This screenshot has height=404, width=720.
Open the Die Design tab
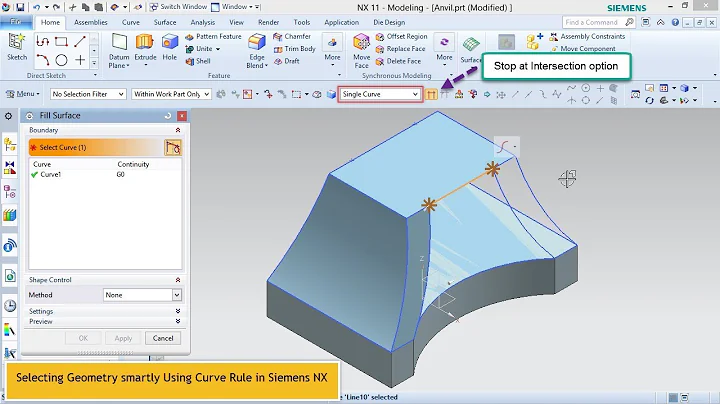point(389,22)
